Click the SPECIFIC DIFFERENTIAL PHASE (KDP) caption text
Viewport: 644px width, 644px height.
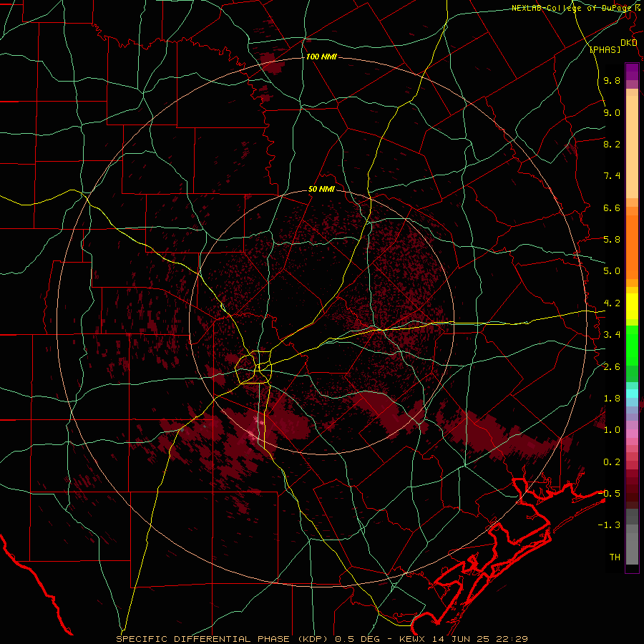point(223,639)
